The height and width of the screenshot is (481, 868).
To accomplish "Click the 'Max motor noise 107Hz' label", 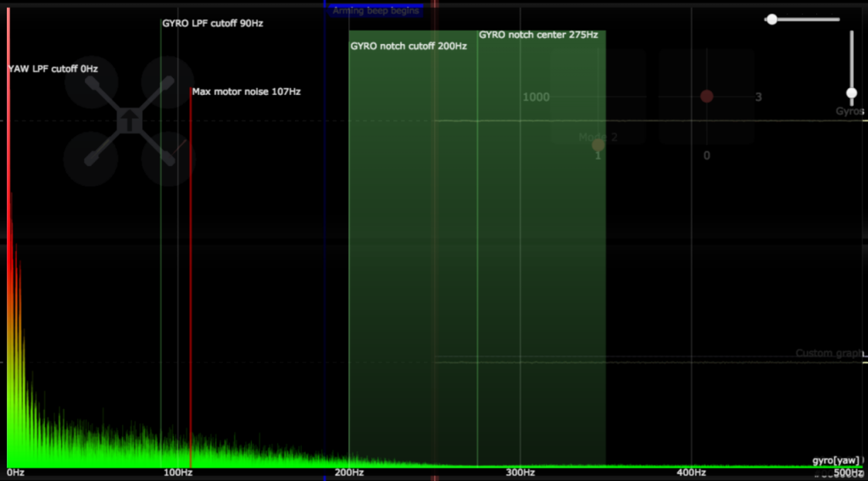I will click(246, 92).
